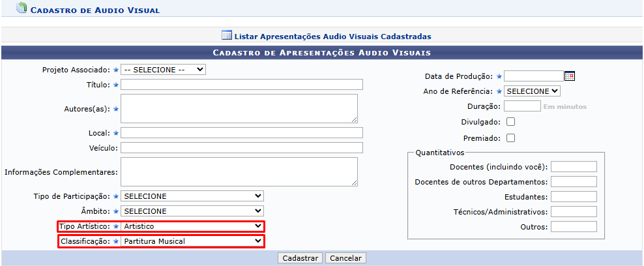Click the 'Premiado:' label text
Screen dimensions: 644x266
[482, 138]
